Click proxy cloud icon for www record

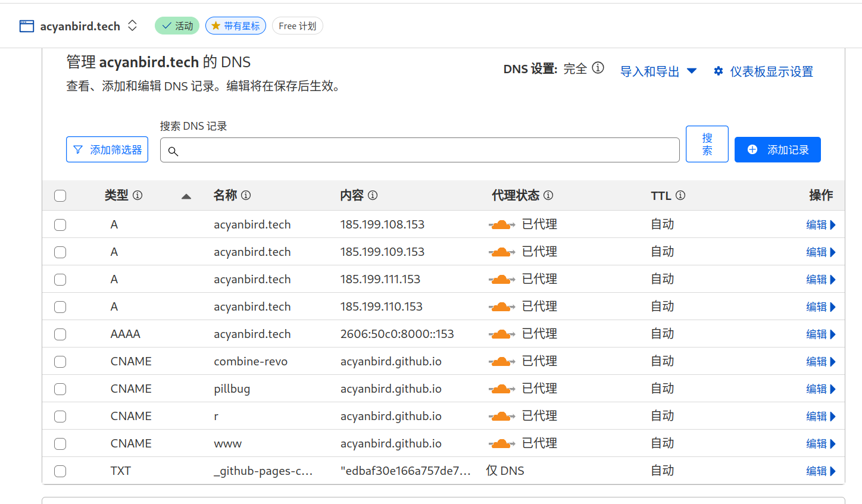click(x=502, y=444)
